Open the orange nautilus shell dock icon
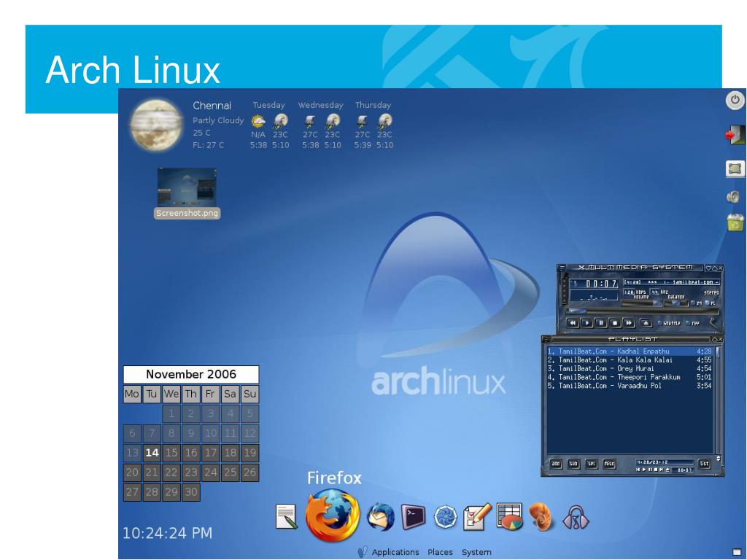The width and height of the screenshot is (747, 560). pos(542,517)
